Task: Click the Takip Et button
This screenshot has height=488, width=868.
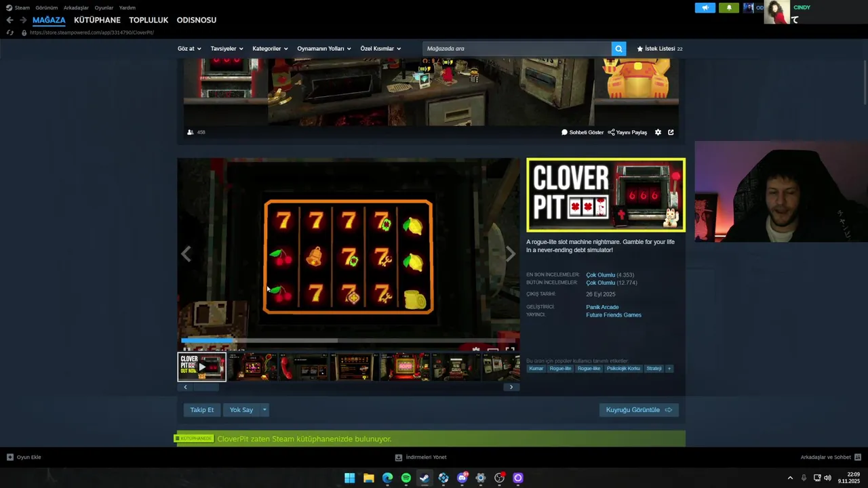Action: point(201,410)
